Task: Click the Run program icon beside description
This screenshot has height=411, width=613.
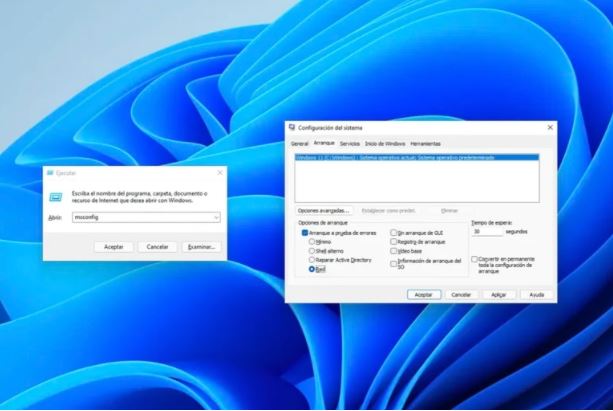Action: tap(56, 197)
